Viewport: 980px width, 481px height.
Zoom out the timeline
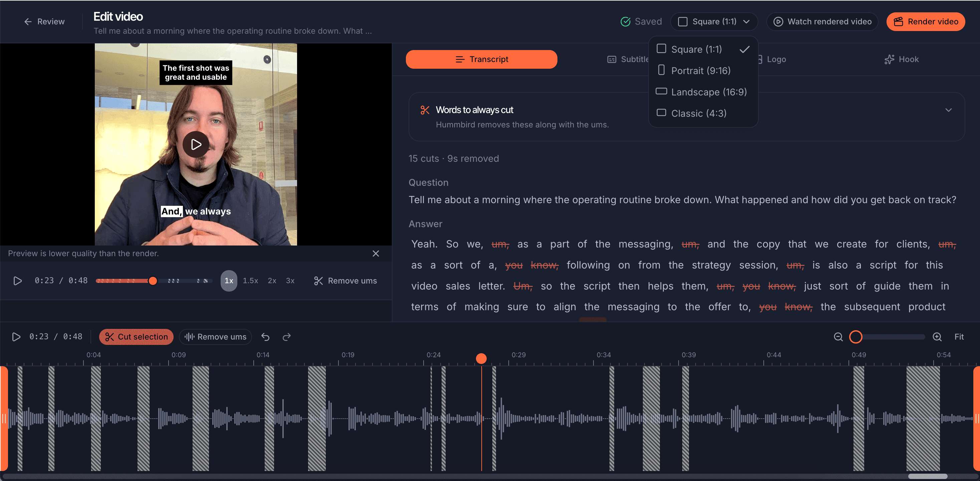pos(838,337)
